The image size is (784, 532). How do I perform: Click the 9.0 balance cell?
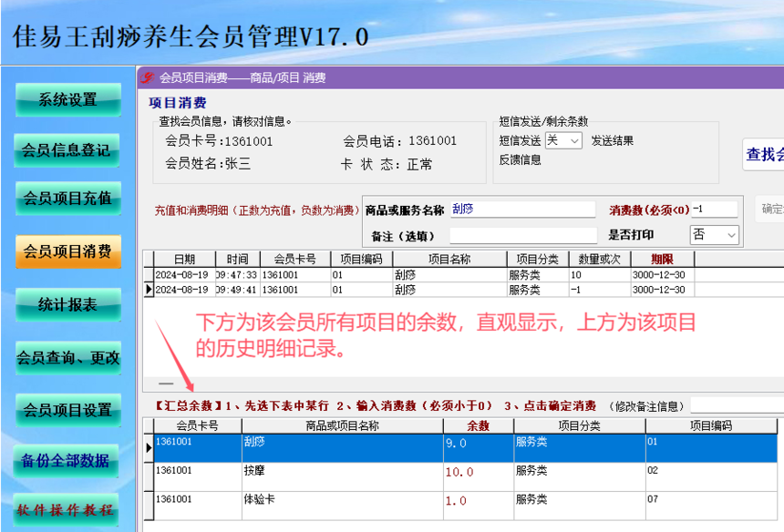tap(478, 447)
